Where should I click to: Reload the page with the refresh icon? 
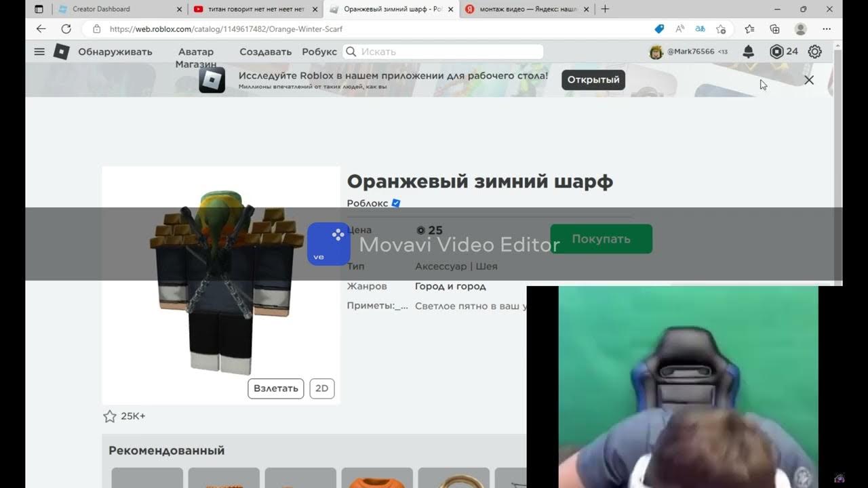pyautogui.click(x=66, y=29)
